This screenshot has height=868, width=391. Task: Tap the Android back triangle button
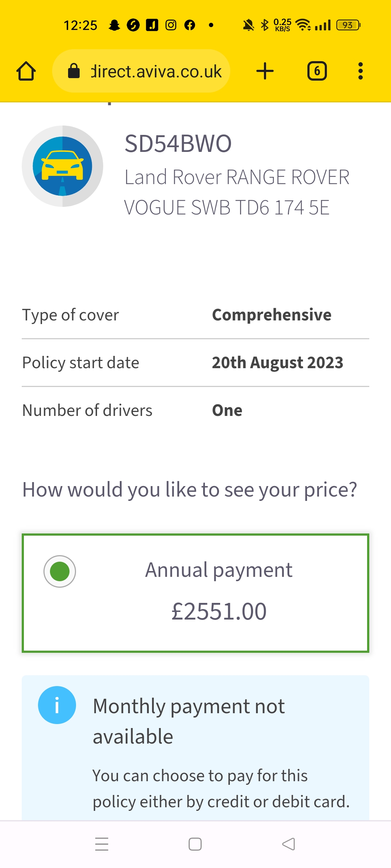289,844
